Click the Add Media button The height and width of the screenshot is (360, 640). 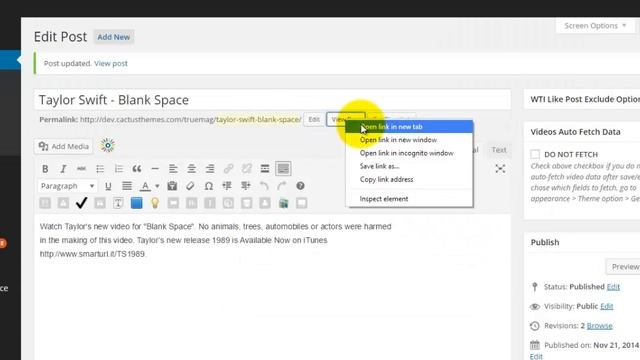(x=64, y=146)
